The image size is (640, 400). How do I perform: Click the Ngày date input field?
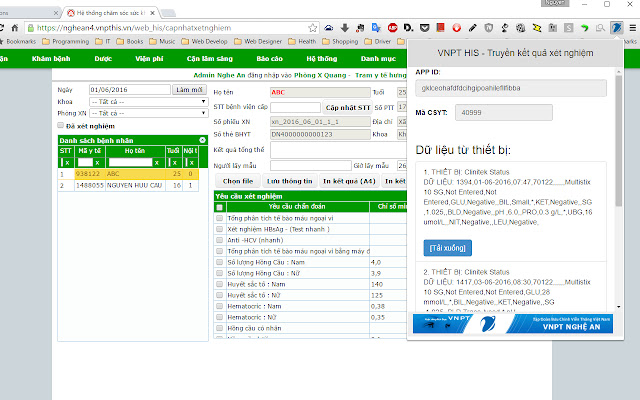coord(130,89)
